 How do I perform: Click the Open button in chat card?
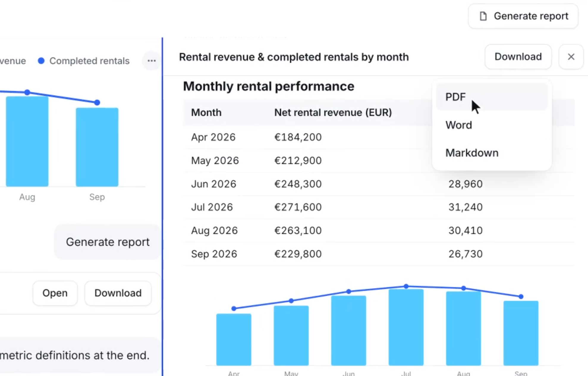pos(55,293)
